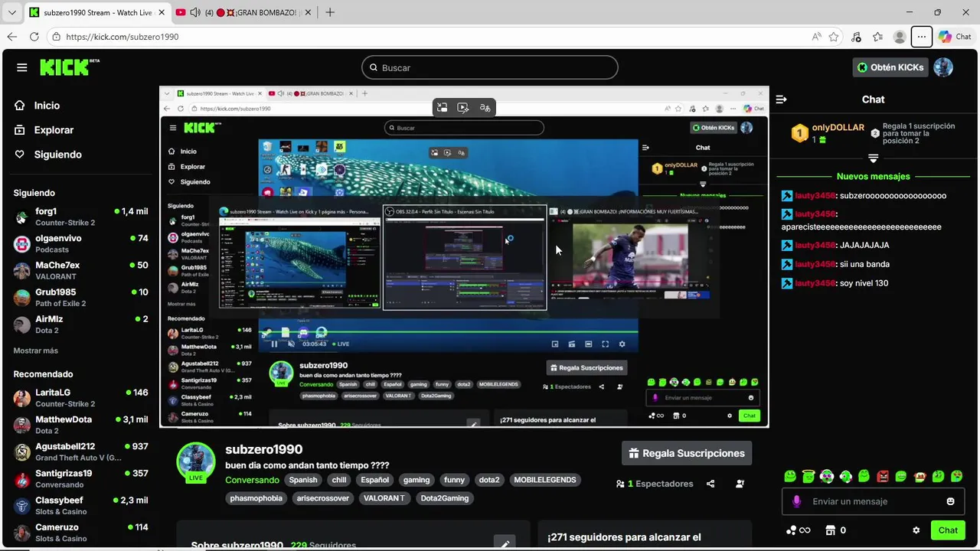
Task: Click the follow user icon beside share
Action: click(740, 484)
